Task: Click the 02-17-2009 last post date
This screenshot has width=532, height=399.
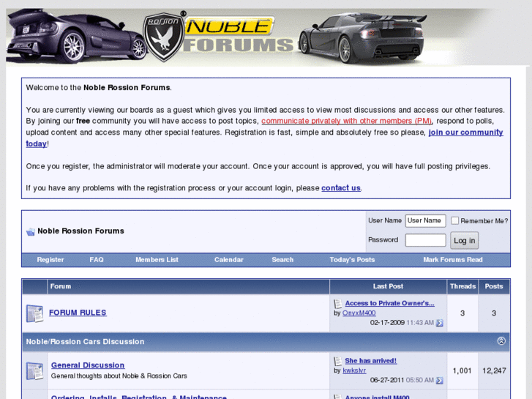Action: (x=387, y=323)
